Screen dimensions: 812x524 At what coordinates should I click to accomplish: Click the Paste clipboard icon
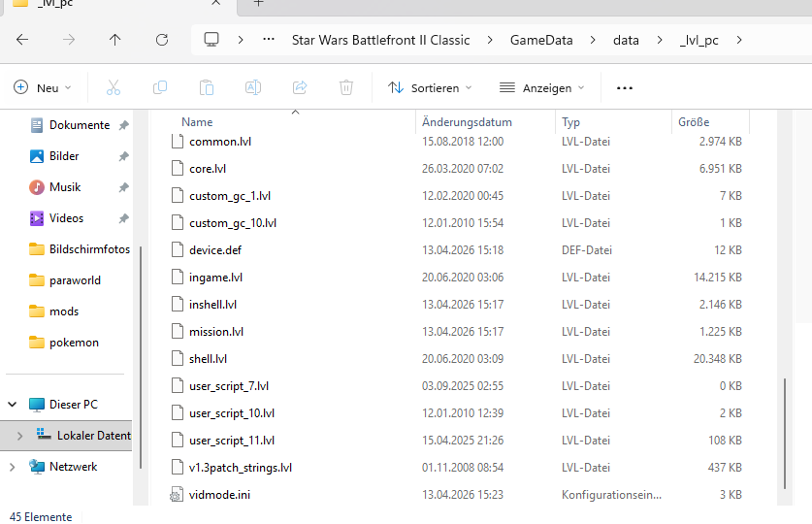point(207,87)
